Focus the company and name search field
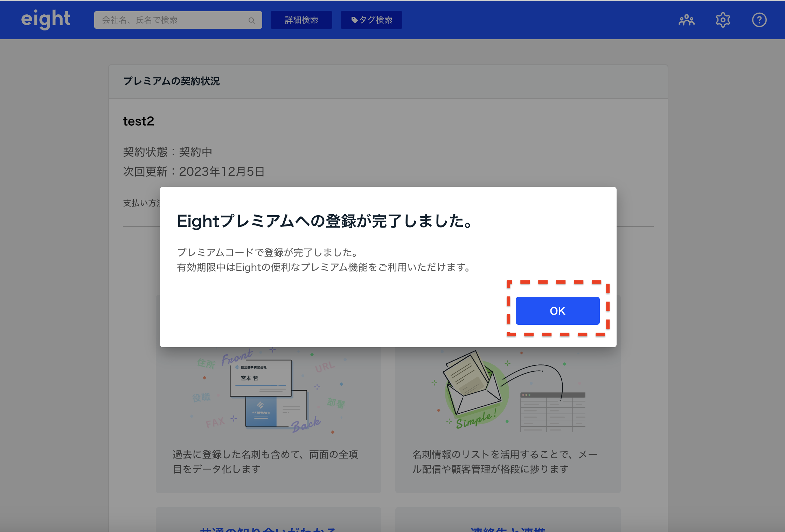Screen dimensions: 785x532 click(x=178, y=20)
